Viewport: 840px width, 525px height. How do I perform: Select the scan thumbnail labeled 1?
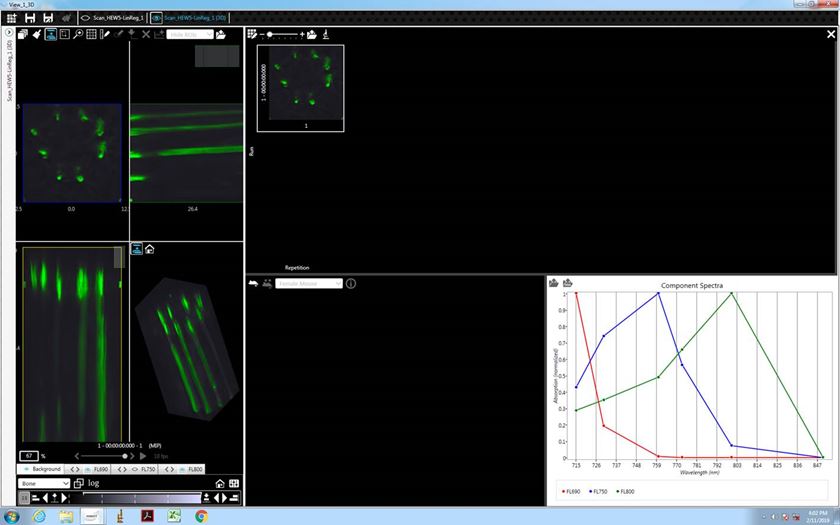coord(301,88)
